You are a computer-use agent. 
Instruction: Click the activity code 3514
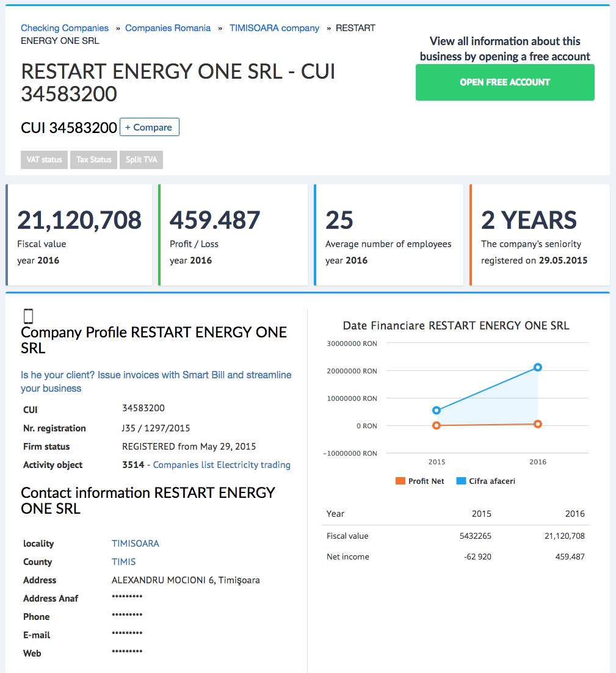tap(133, 465)
